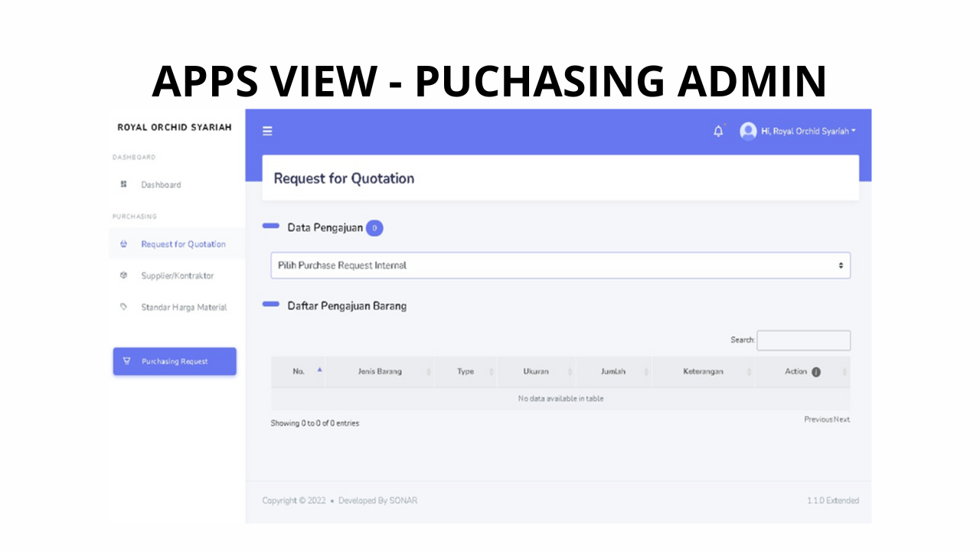This screenshot has width=980, height=551.
Task: Click the Supplier/Kontraktor box icon
Action: pyautogui.click(x=124, y=275)
